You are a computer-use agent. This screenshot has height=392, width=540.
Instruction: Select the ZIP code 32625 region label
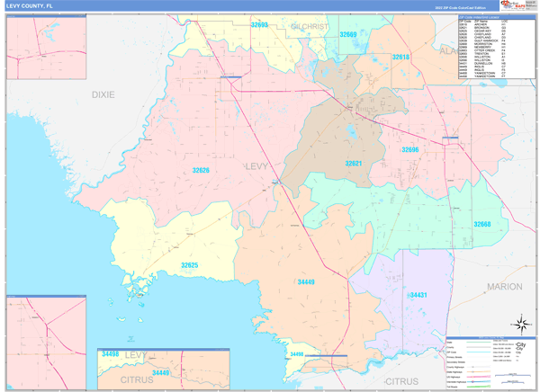point(189,265)
